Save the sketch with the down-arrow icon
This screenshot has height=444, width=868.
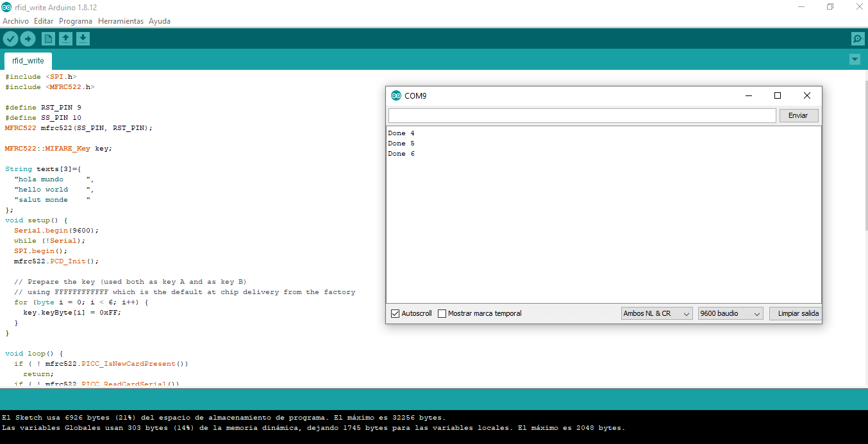(83, 39)
